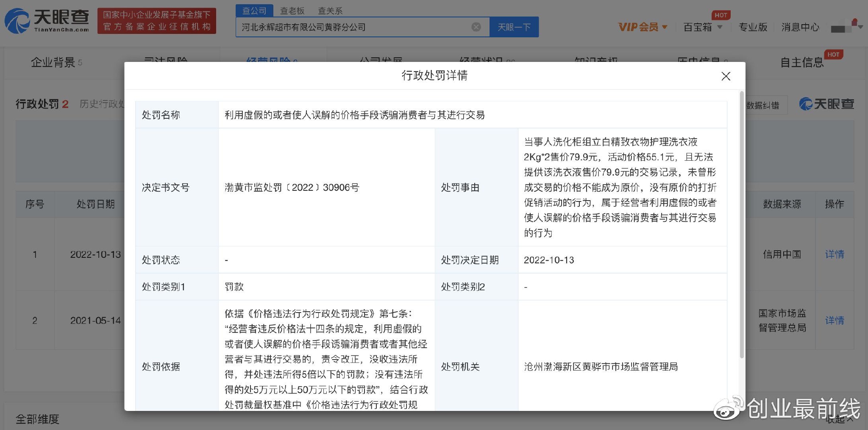Open the 自主信息 tab
The width and height of the screenshot is (868, 430).
802,62
